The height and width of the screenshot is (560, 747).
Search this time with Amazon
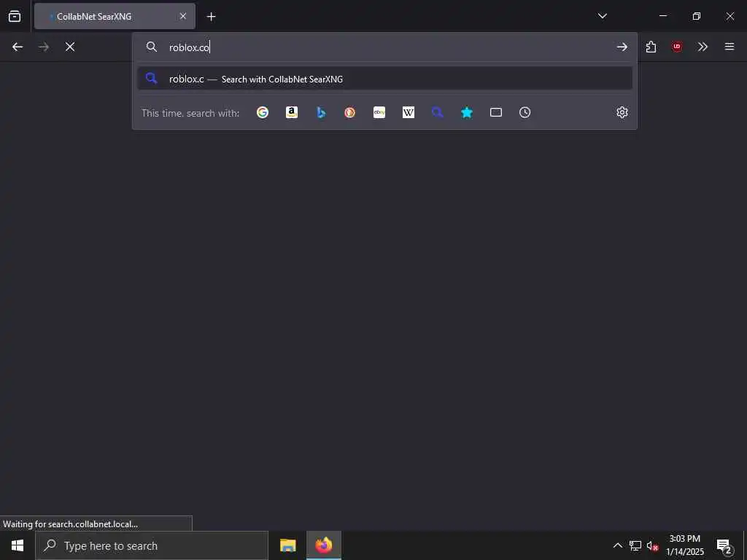(292, 112)
